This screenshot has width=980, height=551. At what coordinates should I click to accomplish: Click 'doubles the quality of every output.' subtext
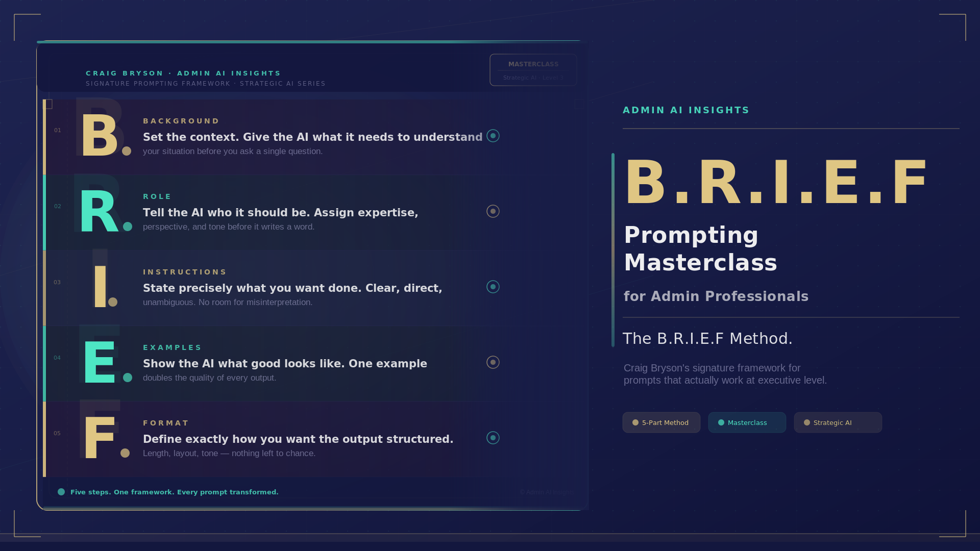[209, 378]
